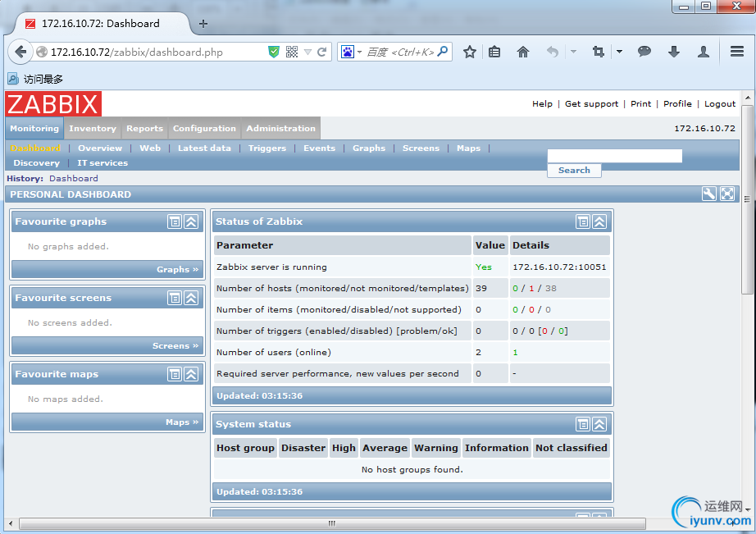Collapse the System status widget
The image size is (756, 534).
point(599,424)
